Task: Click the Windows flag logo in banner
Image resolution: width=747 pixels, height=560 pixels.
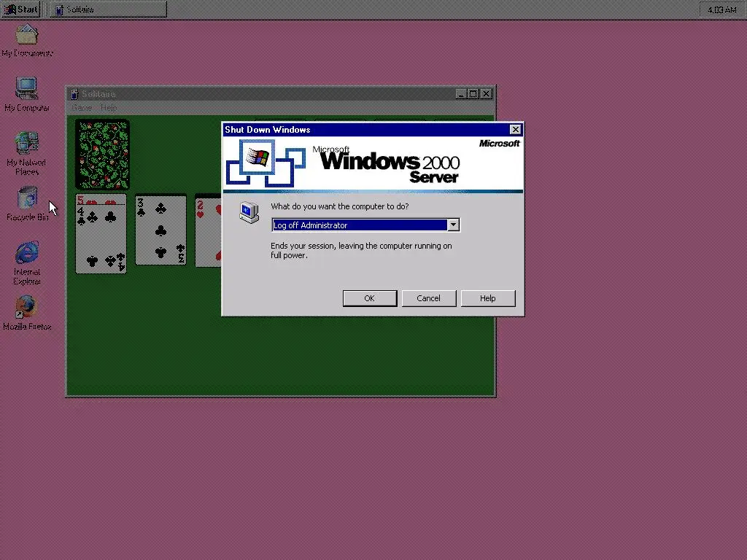Action: [258, 157]
